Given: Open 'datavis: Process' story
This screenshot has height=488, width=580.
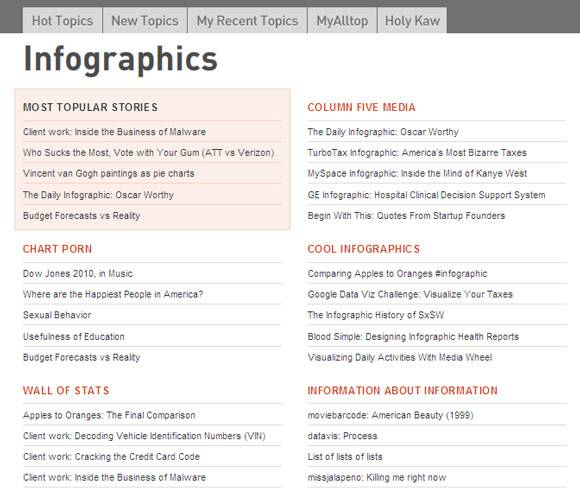Looking at the screenshot, I should point(342,436).
